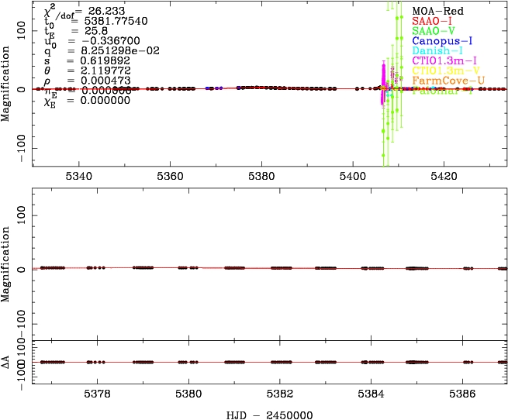Click the rho value 0.000473
The width and height of the screenshot is (508, 420).
click(x=105, y=81)
